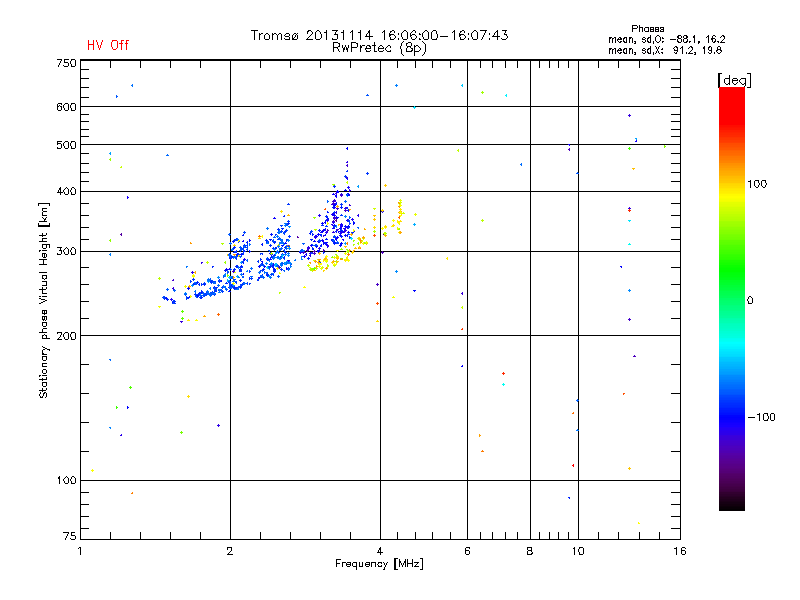Click the x-axis '10' frequency label

pos(578,551)
